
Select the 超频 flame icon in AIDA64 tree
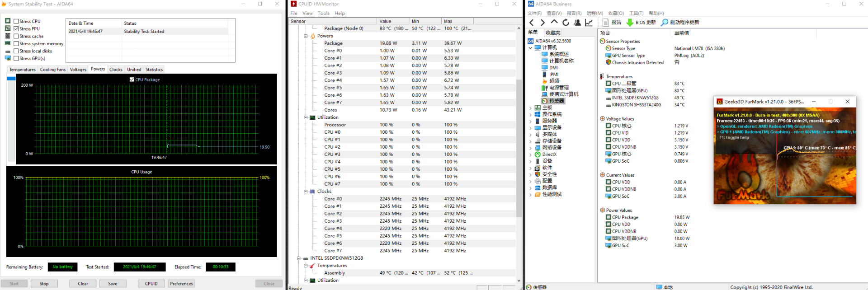tap(545, 81)
